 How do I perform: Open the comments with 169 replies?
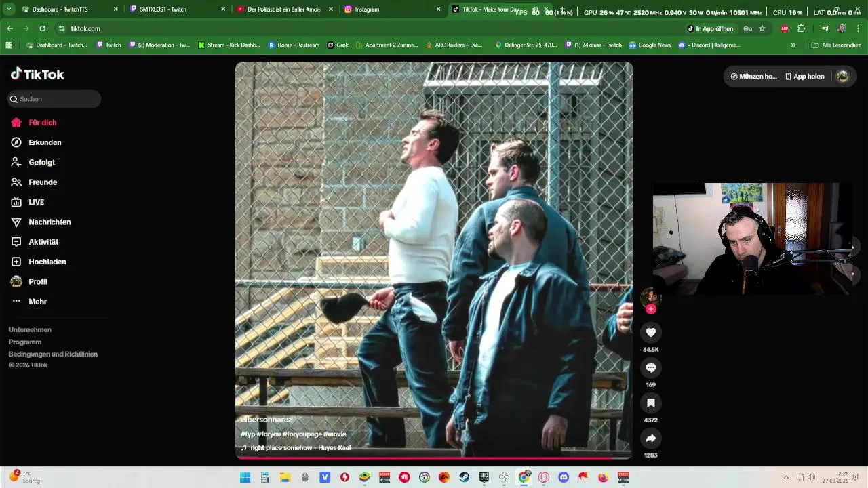[x=650, y=367]
